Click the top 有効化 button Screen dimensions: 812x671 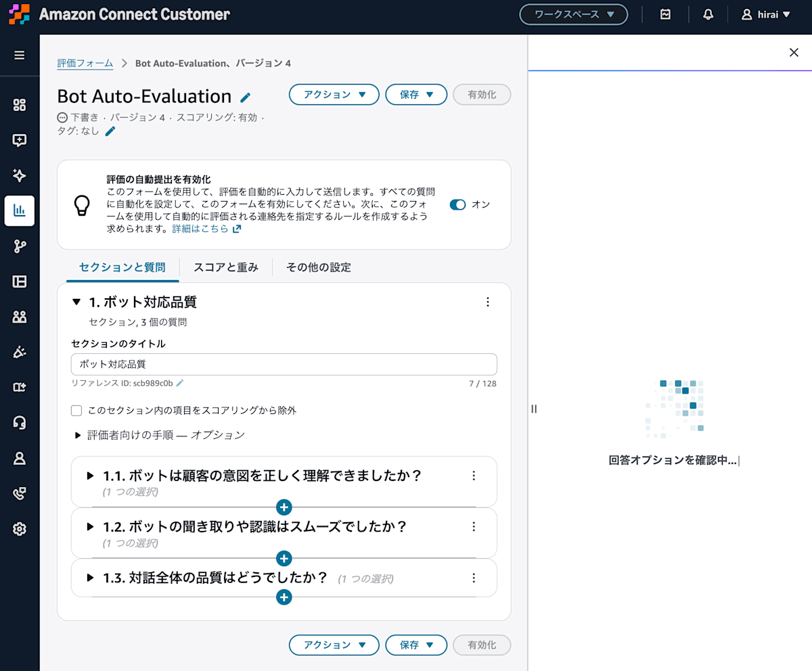[x=482, y=95]
